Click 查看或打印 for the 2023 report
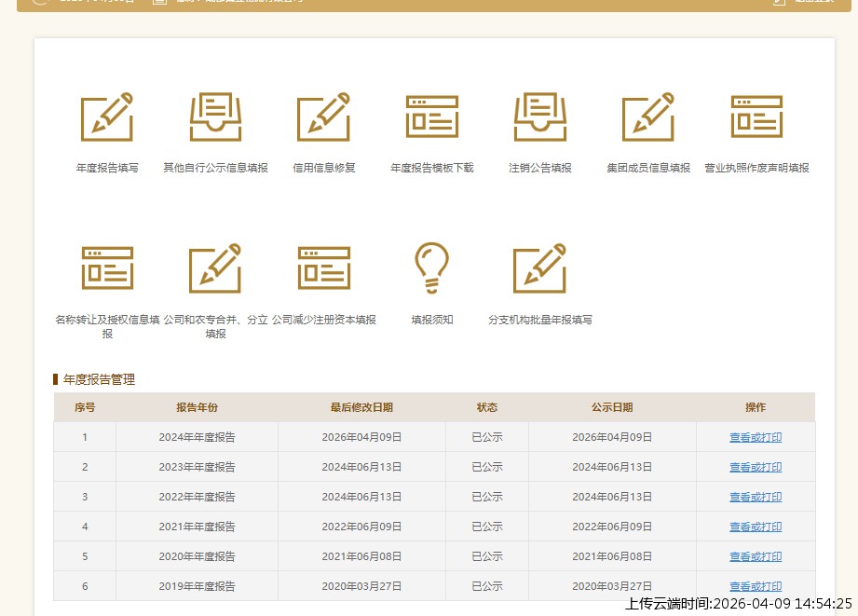The image size is (858, 616). click(756, 467)
